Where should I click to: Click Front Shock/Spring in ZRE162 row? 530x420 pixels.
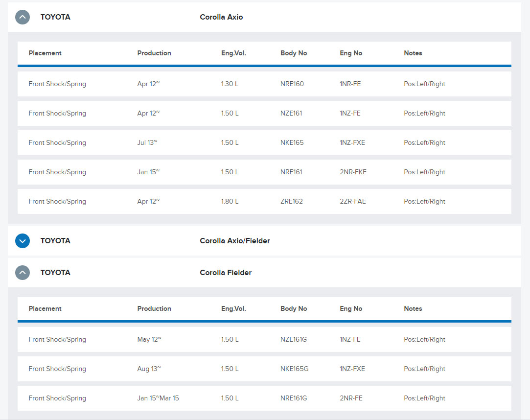coord(57,202)
